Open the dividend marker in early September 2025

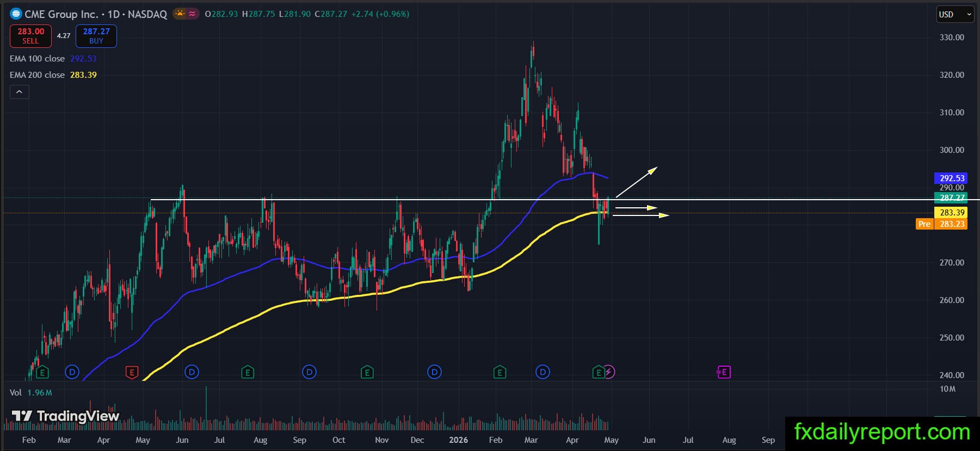coord(309,372)
